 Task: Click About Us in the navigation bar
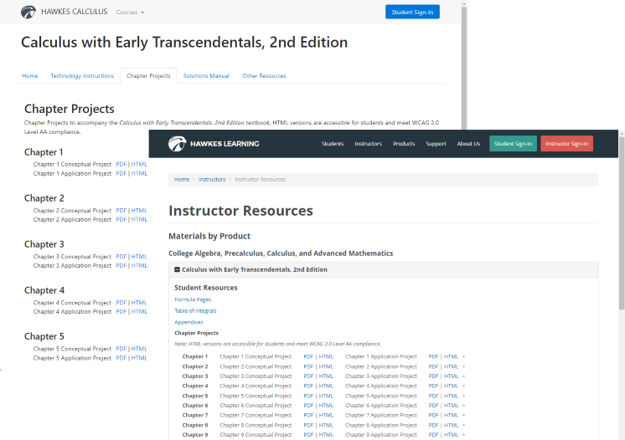point(468,144)
